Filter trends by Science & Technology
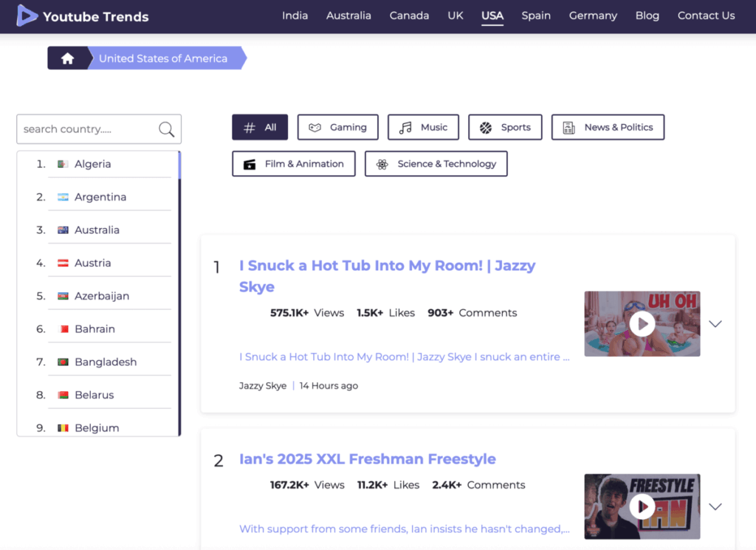Image resolution: width=756 pixels, height=550 pixels. 436,164
